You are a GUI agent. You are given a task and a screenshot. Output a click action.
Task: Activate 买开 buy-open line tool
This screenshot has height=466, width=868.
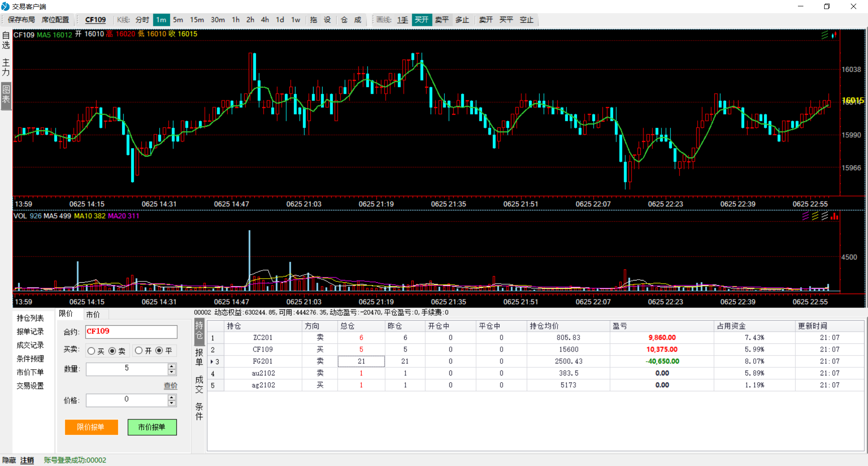pos(422,20)
